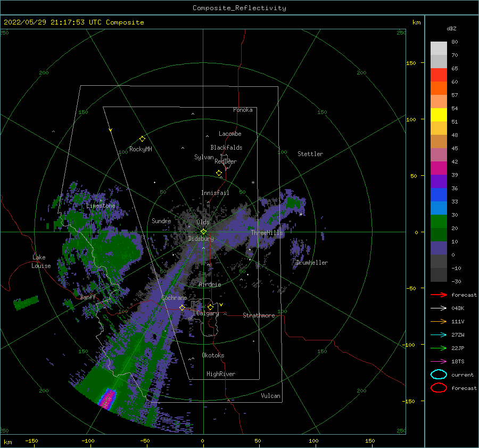Click the Lacombe city label
This screenshot has width=479, height=448.
tap(230, 134)
